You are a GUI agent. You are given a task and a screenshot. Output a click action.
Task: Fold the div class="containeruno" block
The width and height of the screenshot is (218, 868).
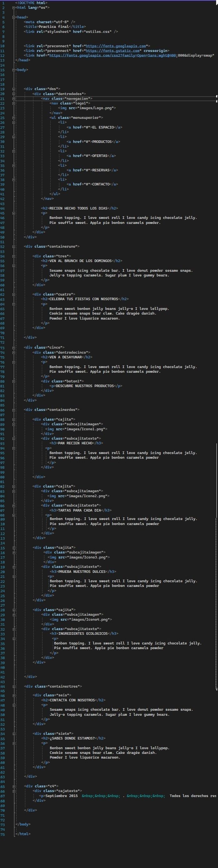point(13,246)
